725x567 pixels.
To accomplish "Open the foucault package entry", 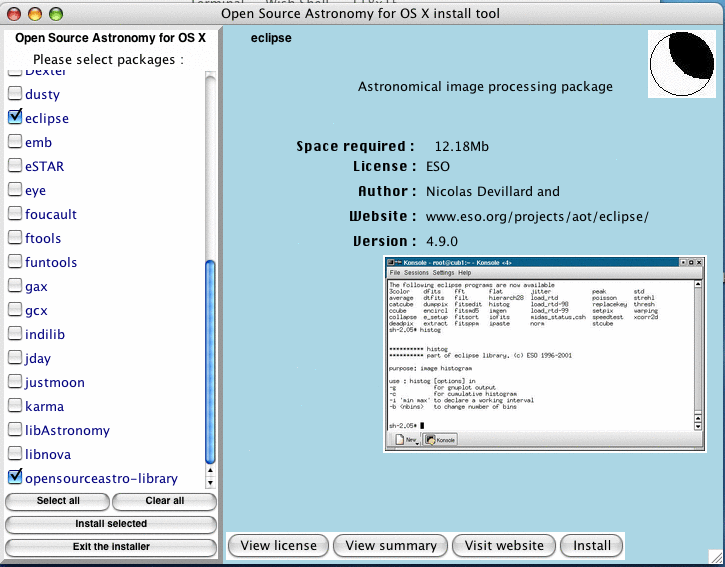I will click(51, 215).
